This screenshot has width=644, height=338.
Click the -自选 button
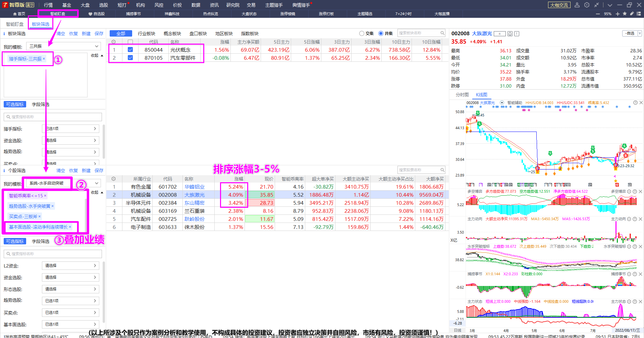[x=630, y=34]
